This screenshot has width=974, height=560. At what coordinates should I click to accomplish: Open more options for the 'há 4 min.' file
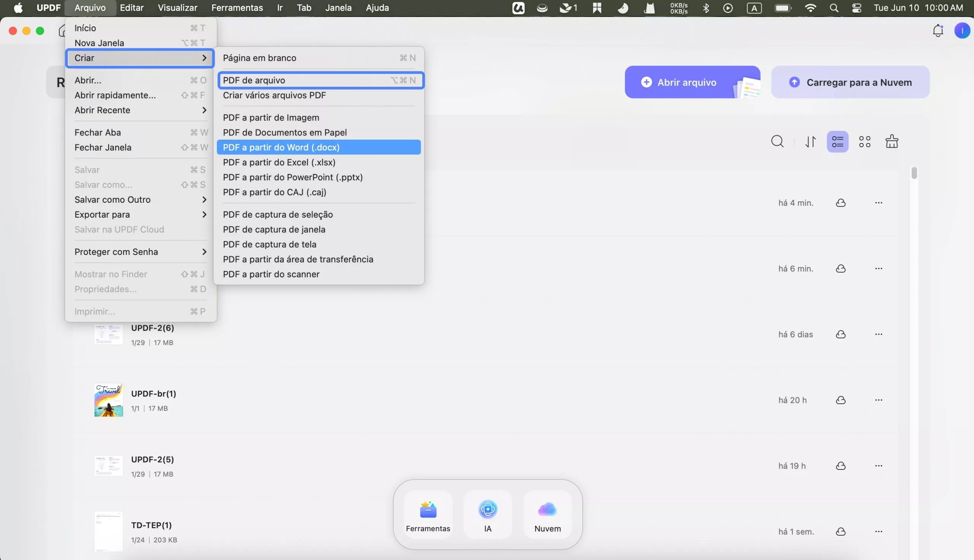tap(879, 203)
